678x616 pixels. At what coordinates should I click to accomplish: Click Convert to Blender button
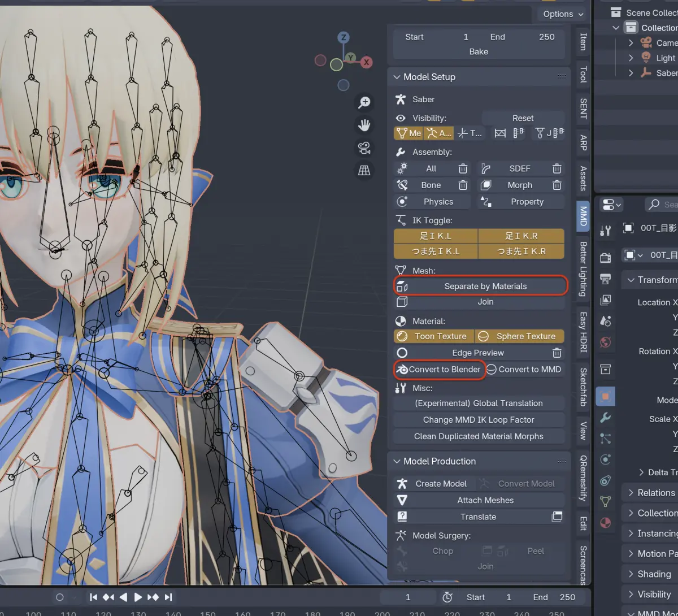(438, 370)
